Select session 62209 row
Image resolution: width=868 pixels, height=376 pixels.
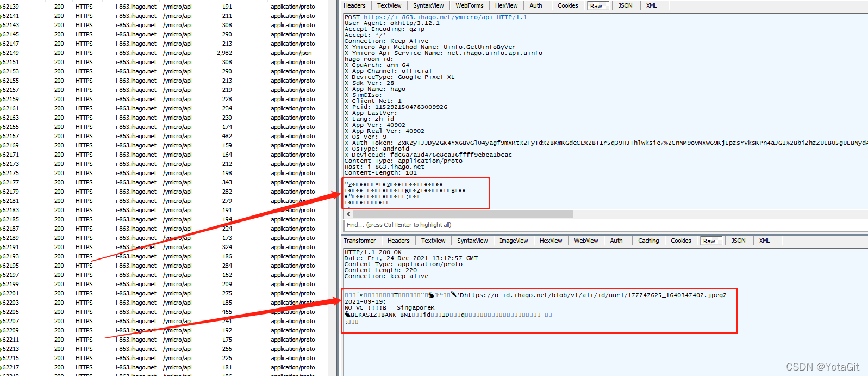tap(163, 330)
